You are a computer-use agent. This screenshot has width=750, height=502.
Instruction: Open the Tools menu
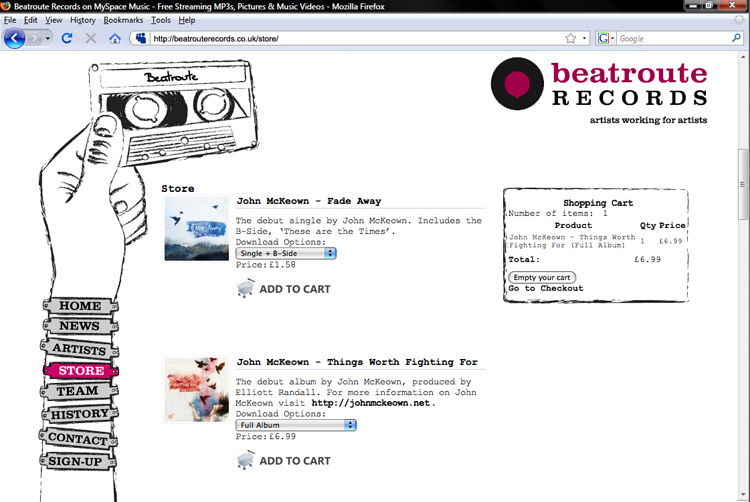click(x=161, y=20)
